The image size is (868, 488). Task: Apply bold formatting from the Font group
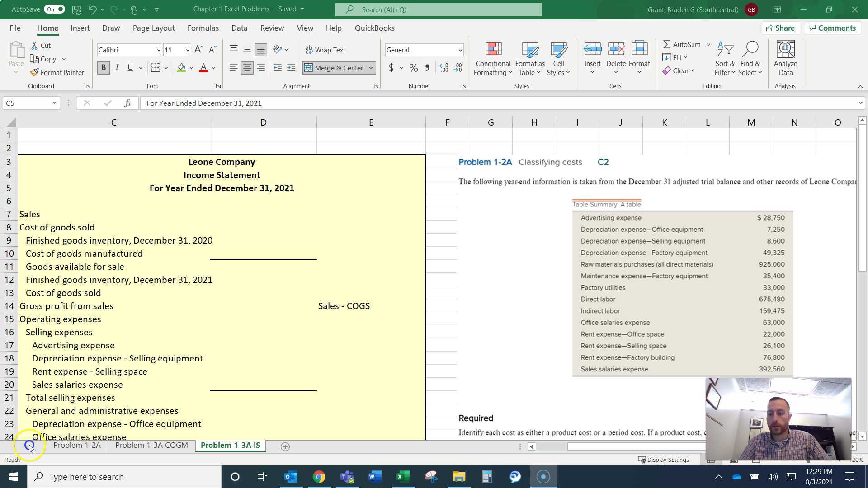click(103, 67)
